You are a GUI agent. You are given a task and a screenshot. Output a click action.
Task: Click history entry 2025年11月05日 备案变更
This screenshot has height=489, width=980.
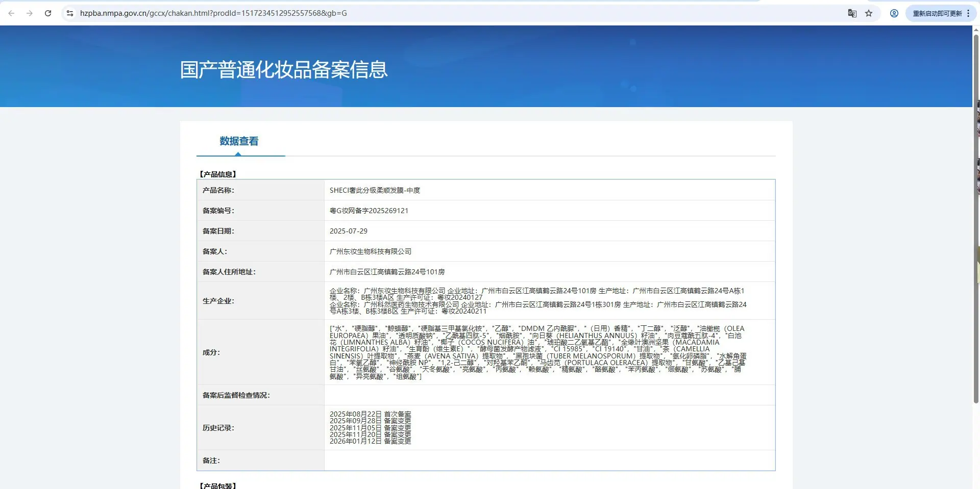tap(370, 428)
